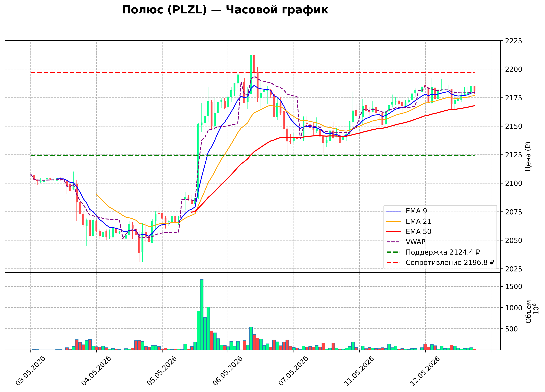This screenshot has height=392, width=545.
Task: Click the 05.05.2026 date label
Action: click(x=162, y=371)
